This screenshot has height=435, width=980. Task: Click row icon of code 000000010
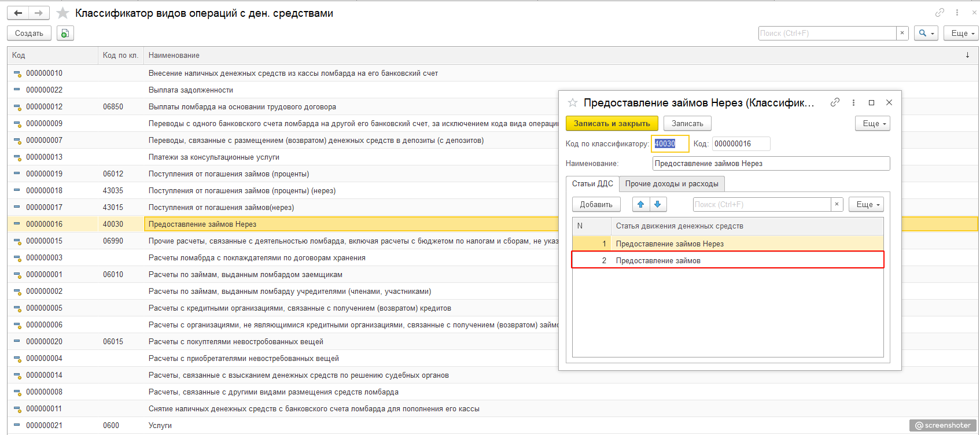pyautogui.click(x=17, y=73)
